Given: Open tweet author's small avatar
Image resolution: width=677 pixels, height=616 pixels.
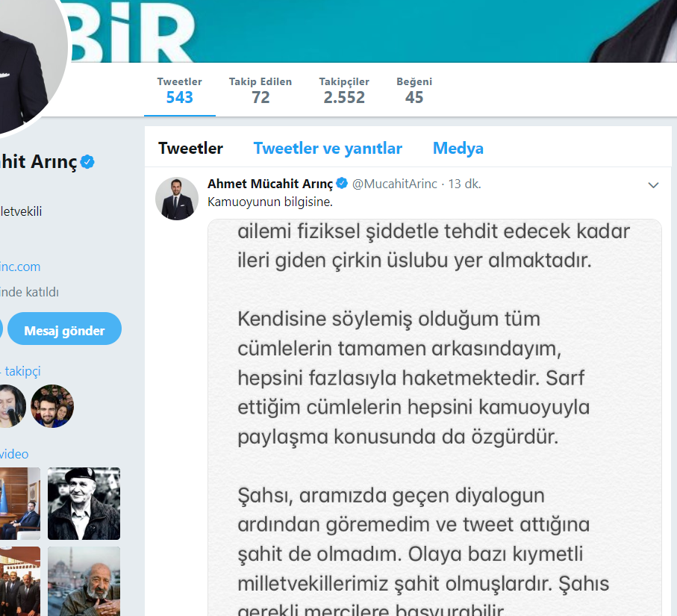Looking at the screenshot, I should click(177, 199).
